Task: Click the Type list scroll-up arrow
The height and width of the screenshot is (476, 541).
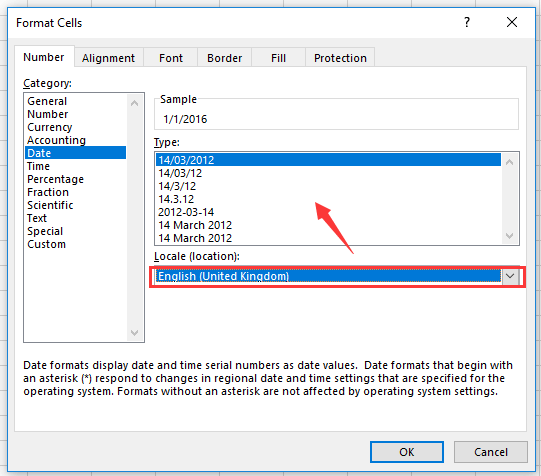Action: [x=510, y=162]
